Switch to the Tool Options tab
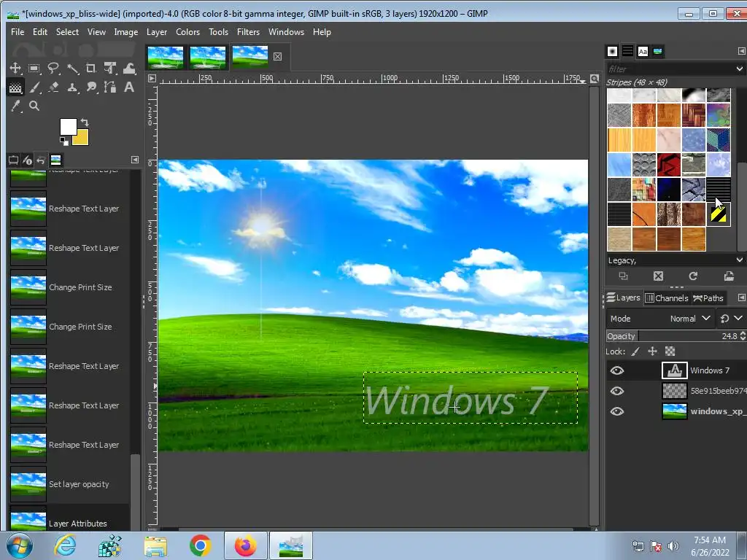The width and height of the screenshot is (747, 560). tap(13, 160)
